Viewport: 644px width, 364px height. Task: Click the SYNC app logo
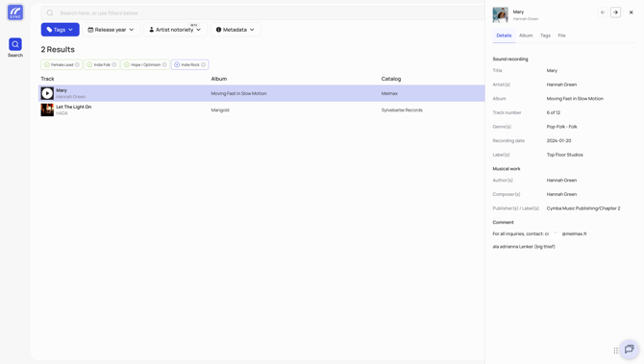pos(15,12)
